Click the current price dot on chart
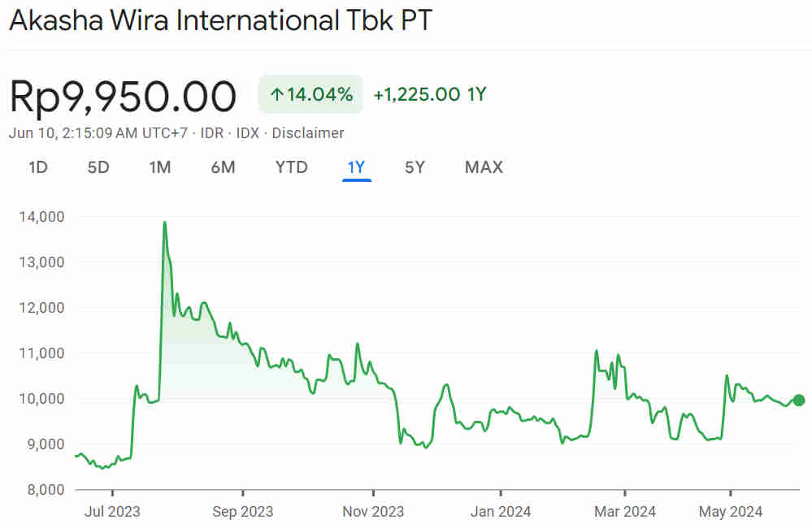 (799, 400)
